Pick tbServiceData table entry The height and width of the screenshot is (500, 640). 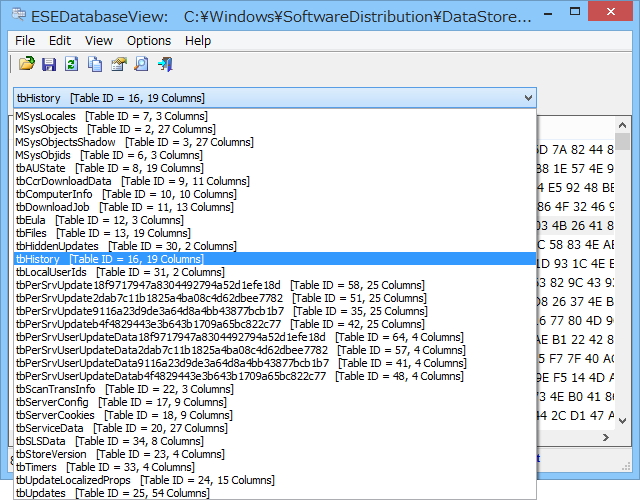[275, 428]
